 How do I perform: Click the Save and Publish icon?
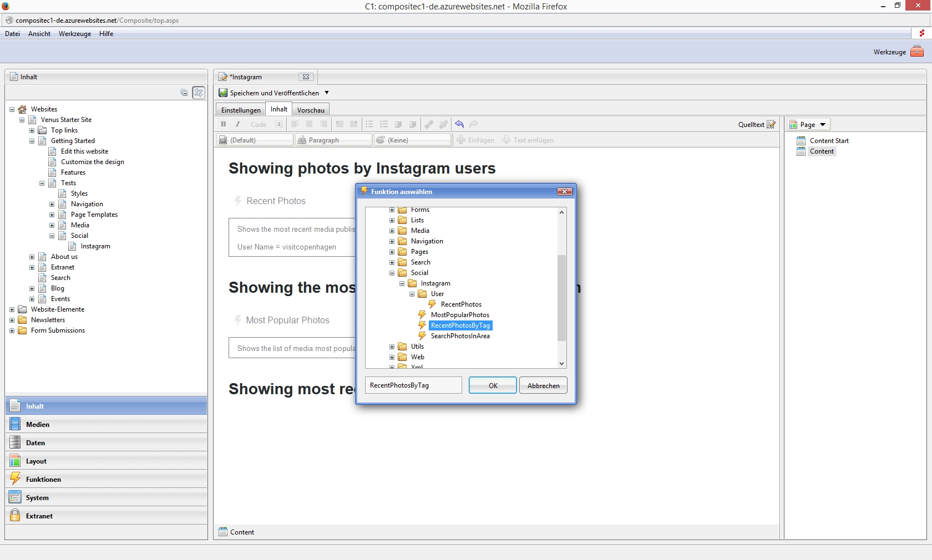[x=223, y=93]
